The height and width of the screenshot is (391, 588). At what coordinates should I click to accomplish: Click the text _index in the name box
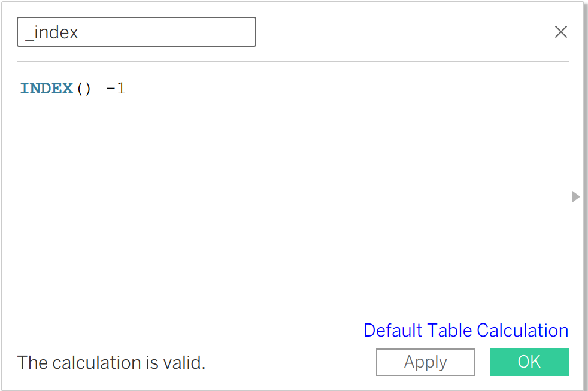point(51,32)
